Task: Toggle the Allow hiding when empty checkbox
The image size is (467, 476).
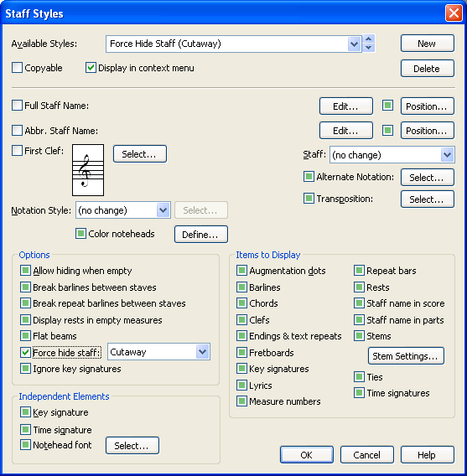Action: pos(25,270)
